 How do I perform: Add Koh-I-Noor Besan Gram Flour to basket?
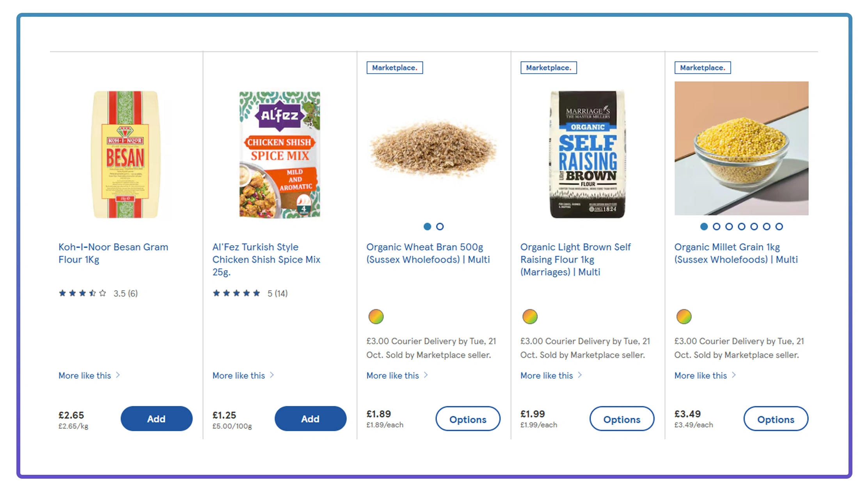(x=156, y=419)
